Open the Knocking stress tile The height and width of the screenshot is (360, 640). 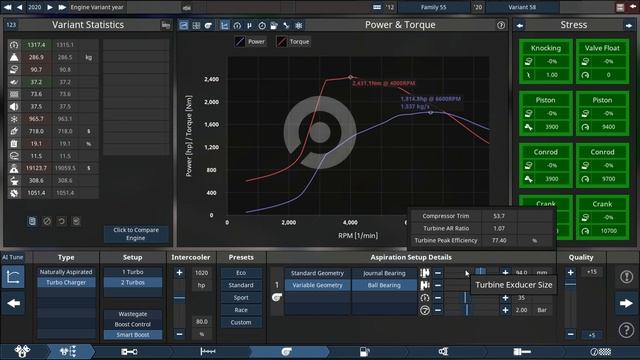(545, 61)
